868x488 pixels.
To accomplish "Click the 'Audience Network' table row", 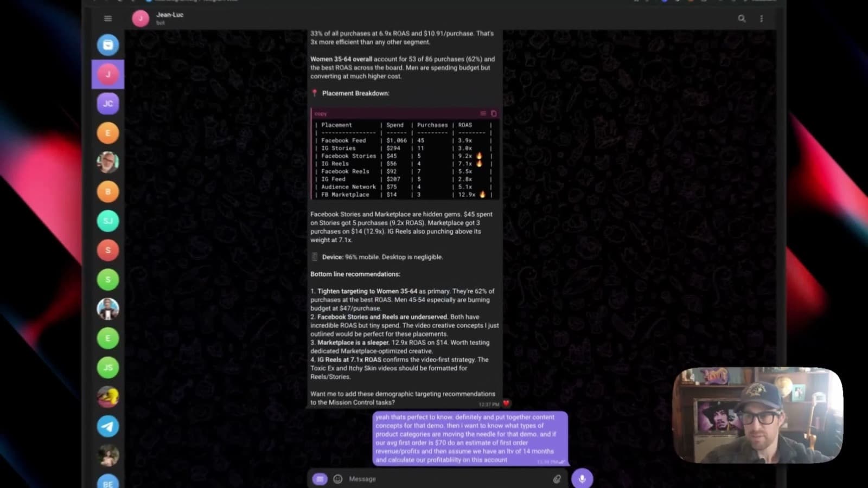I will 404,187.
